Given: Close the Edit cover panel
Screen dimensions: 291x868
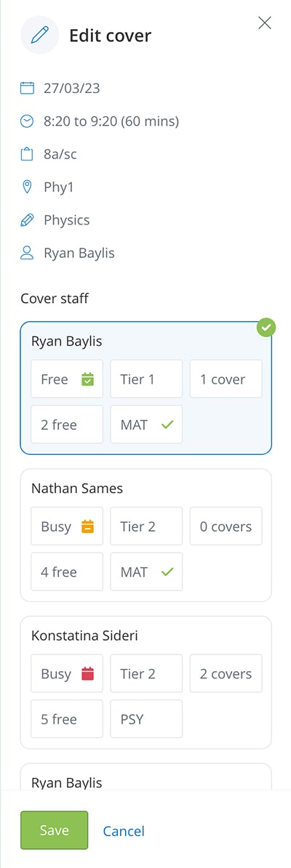Looking at the screenshot, I should pyautogui.click(x=265, y=23).
